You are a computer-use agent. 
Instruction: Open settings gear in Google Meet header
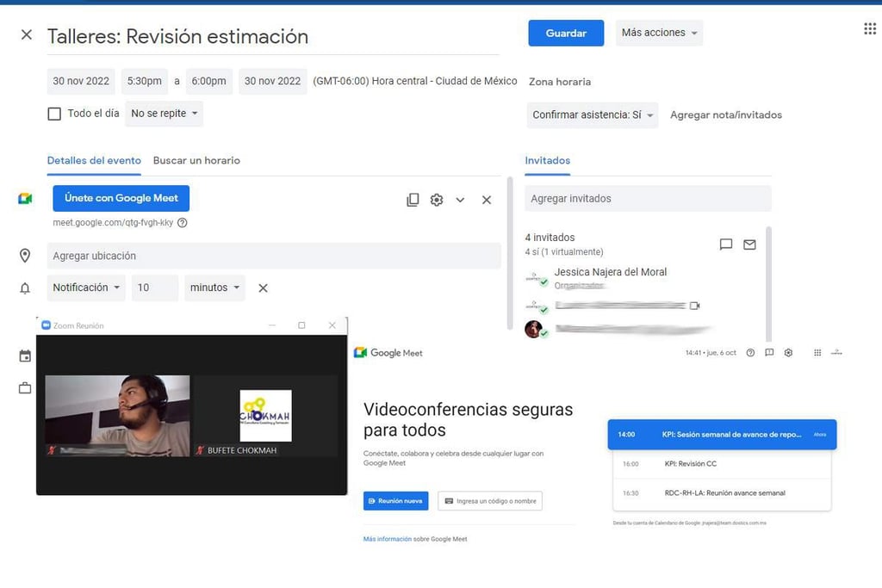(x=788, y=352)
